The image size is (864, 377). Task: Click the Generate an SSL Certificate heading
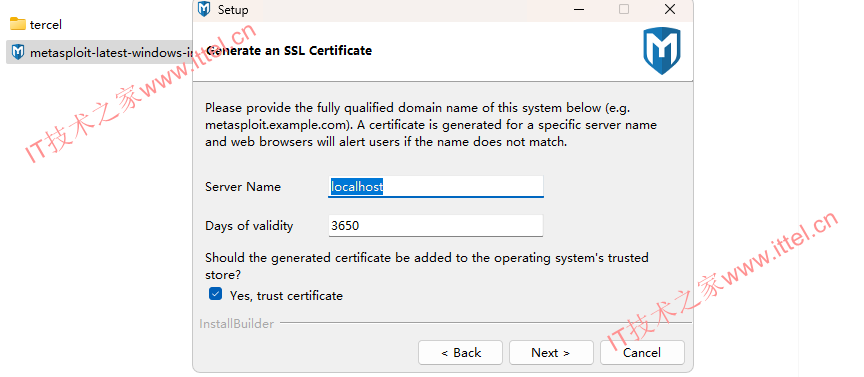(289, 51)
